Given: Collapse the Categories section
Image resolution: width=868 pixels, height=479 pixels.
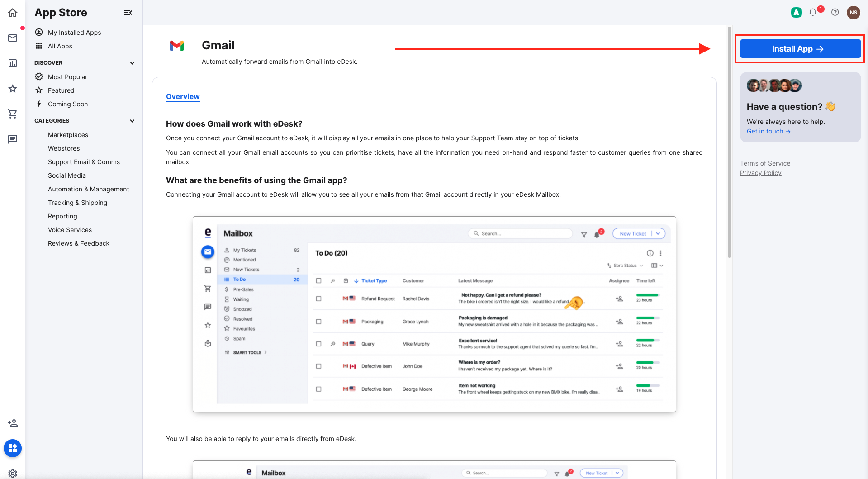Looking at the screenshot, I should point(132,121).
